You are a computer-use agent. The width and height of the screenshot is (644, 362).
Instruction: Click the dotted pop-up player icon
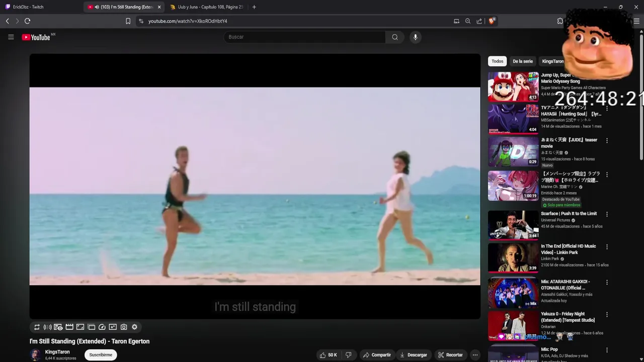(x=91, y=327)
